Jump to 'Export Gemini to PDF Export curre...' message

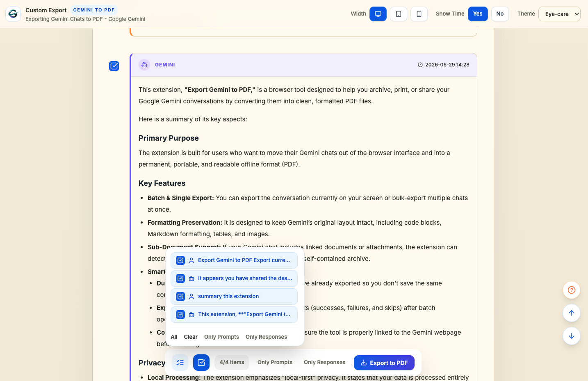[244, 260]
